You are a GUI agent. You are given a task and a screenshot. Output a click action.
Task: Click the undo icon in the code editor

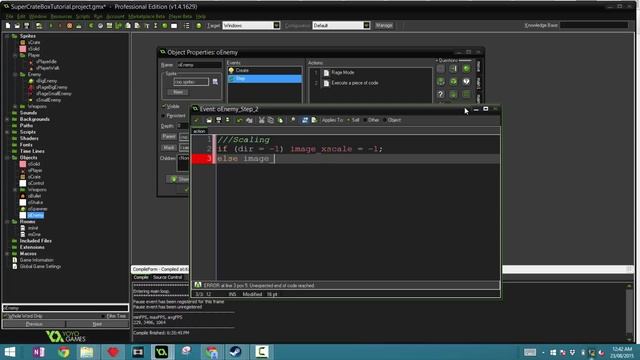click(239, 120)
